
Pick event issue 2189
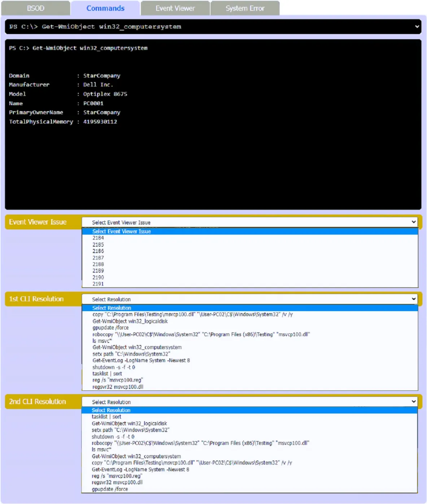pos(250,271)
